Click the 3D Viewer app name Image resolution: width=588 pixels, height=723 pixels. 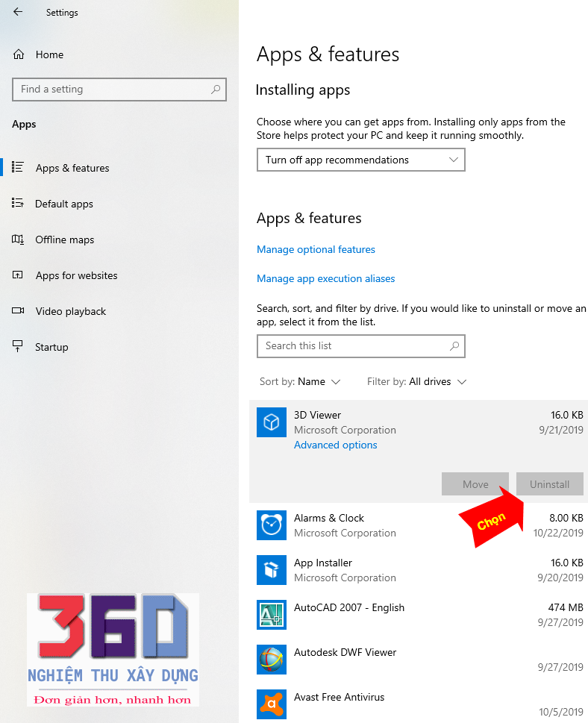pyautogui.click(x=317, y=415)
